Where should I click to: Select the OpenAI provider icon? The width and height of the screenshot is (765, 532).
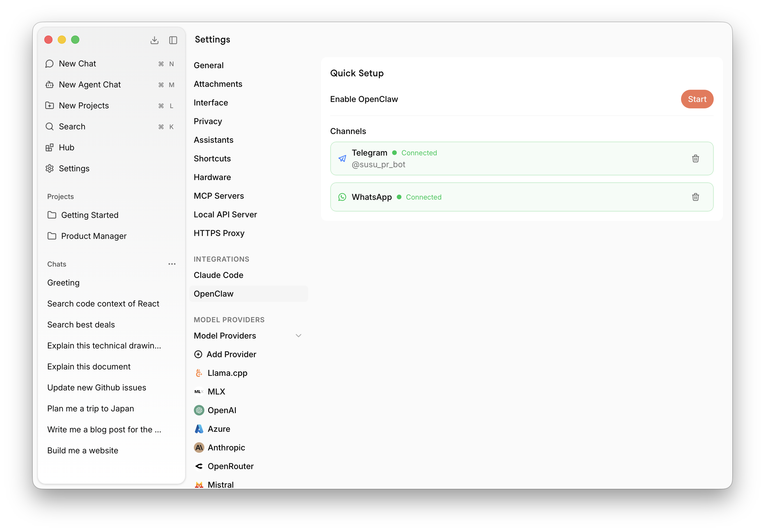click(x=199, y=410)
